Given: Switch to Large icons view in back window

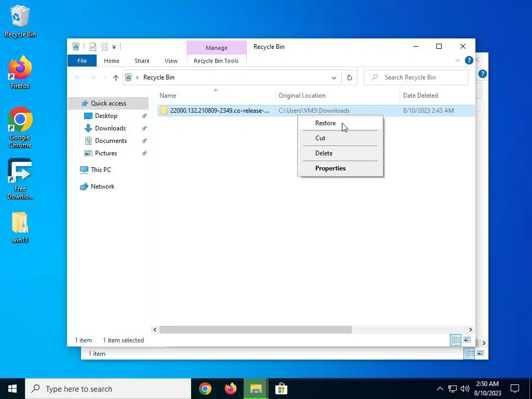Looking at the screenshot, I should click(x=481, y=353).
